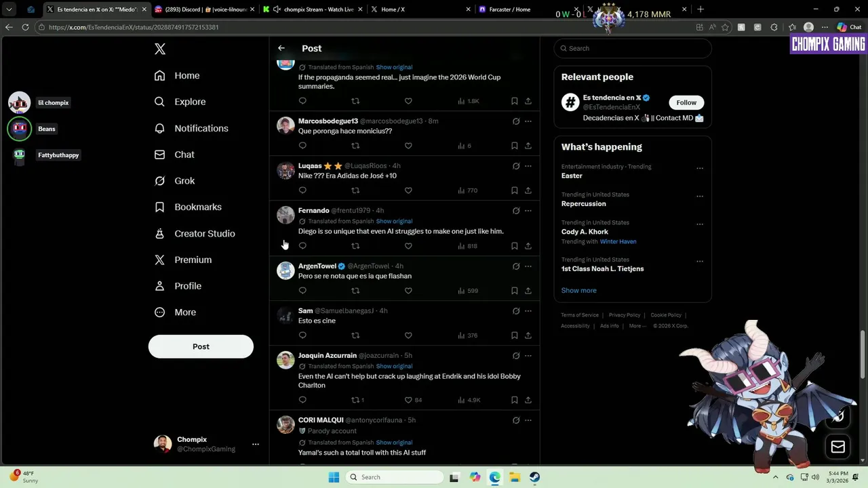The height and width of the screenshot is (488, 868).
Task: Open more options on Sam's comment
Action: point(528,311)
